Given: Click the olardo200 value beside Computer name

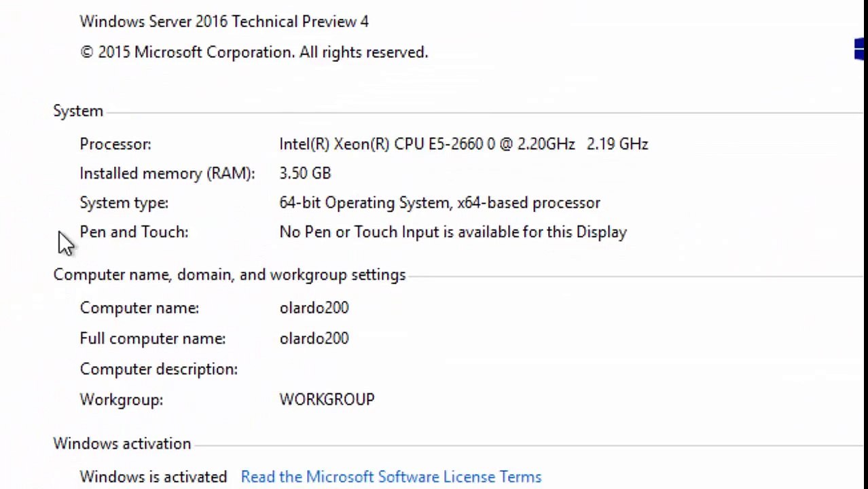Looking at the screenshot, I should pos(314,308).
